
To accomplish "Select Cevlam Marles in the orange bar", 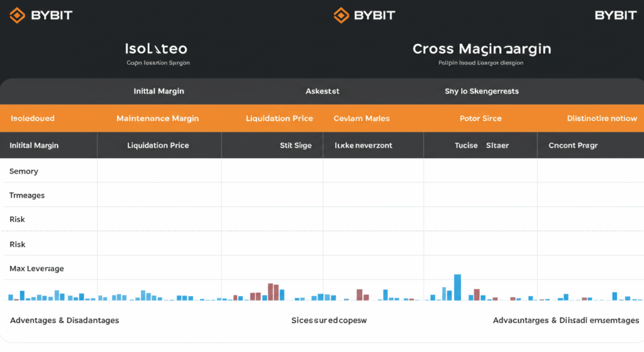I will pos(362,118).
